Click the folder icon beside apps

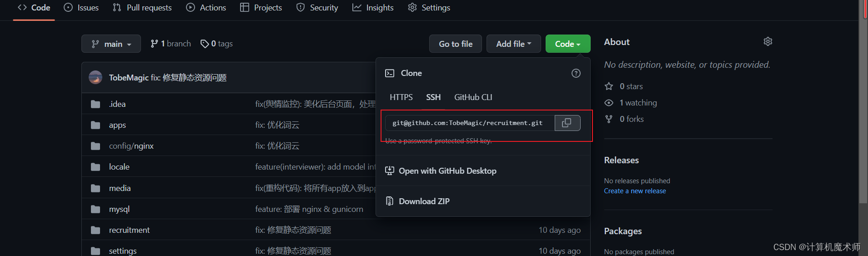click(x=95, y=125)
